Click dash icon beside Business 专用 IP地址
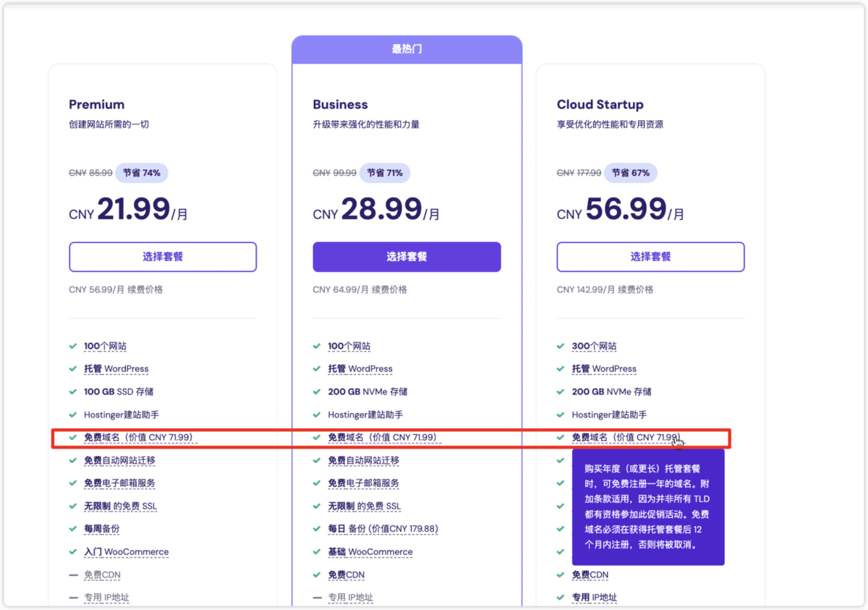Screen dimensions: 868x610 317,598
